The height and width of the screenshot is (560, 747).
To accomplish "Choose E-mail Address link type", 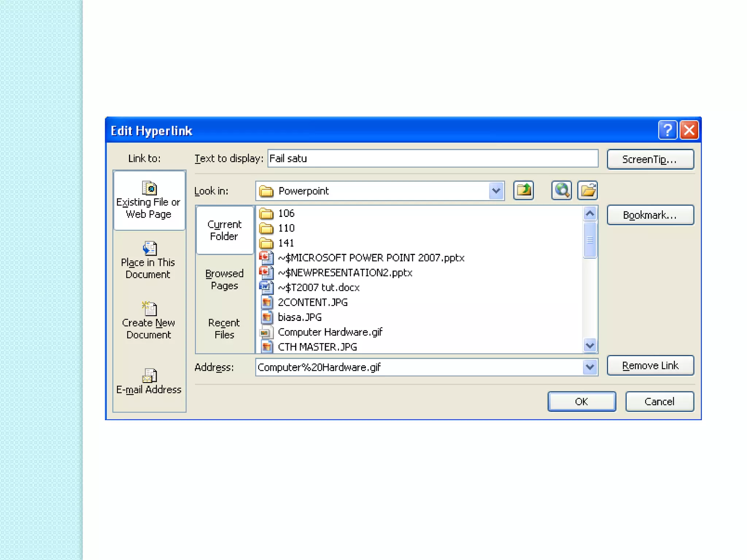I will (149, 382).
